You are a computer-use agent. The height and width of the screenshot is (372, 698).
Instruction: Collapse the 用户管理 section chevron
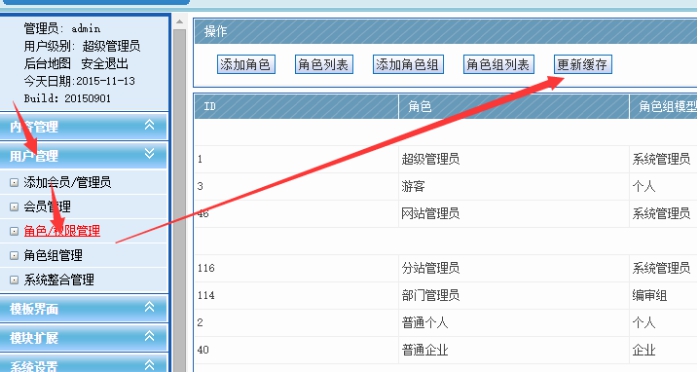pos(150,154)
